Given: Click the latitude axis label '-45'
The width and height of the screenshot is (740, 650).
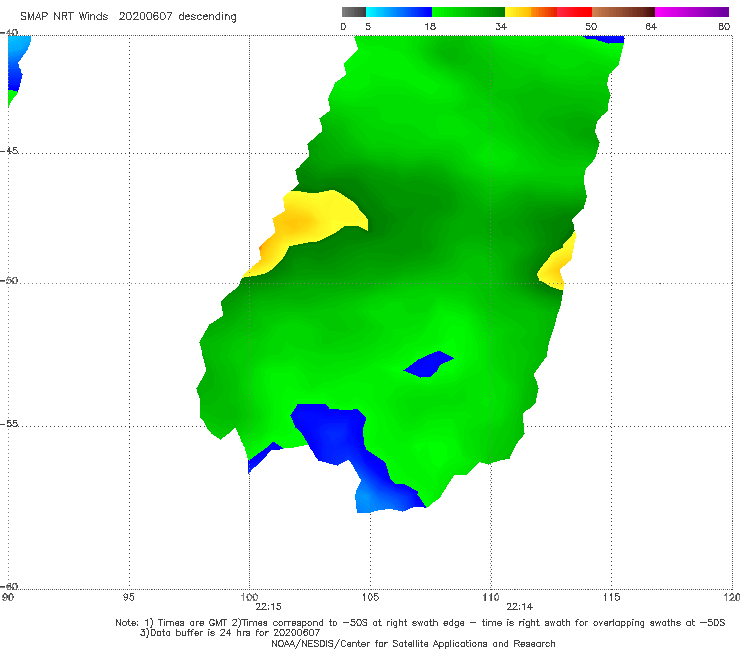Looking at the screenshot, I should tap(9, 151).
